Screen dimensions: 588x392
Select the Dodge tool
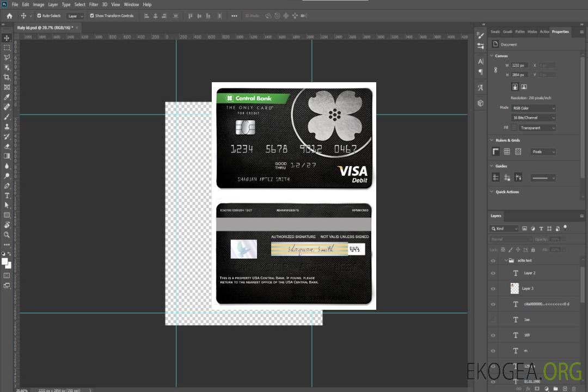pos(7,175)
